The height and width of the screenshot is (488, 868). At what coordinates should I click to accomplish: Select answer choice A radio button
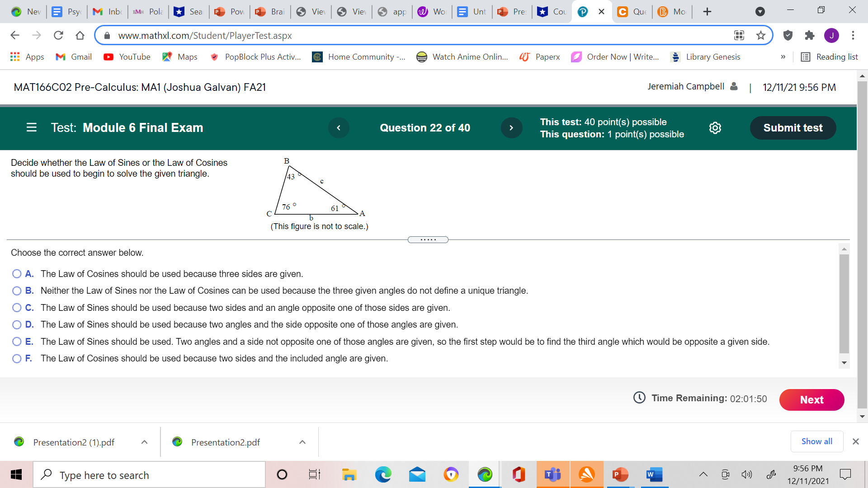(17, 273)
